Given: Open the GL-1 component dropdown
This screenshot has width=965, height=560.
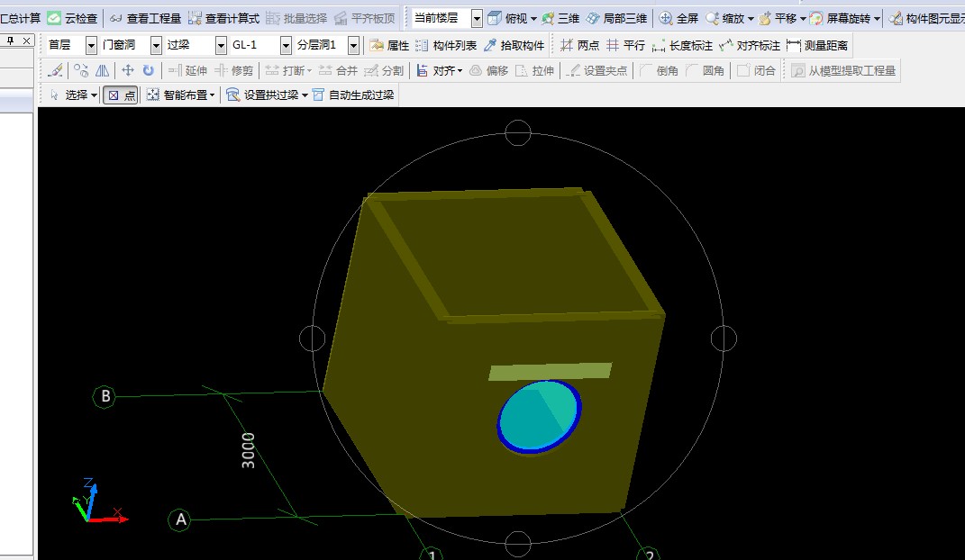Looking at the screenshot, I should [x=286, y=45].
